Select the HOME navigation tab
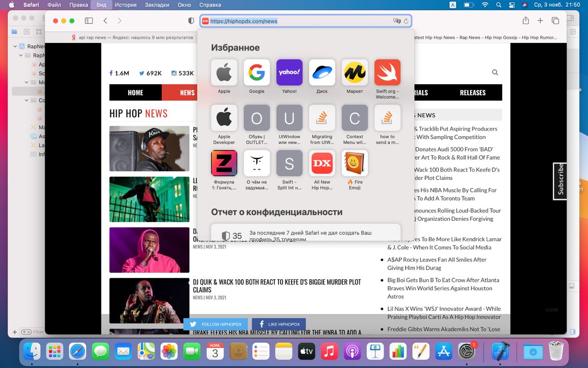 (136, 92)
